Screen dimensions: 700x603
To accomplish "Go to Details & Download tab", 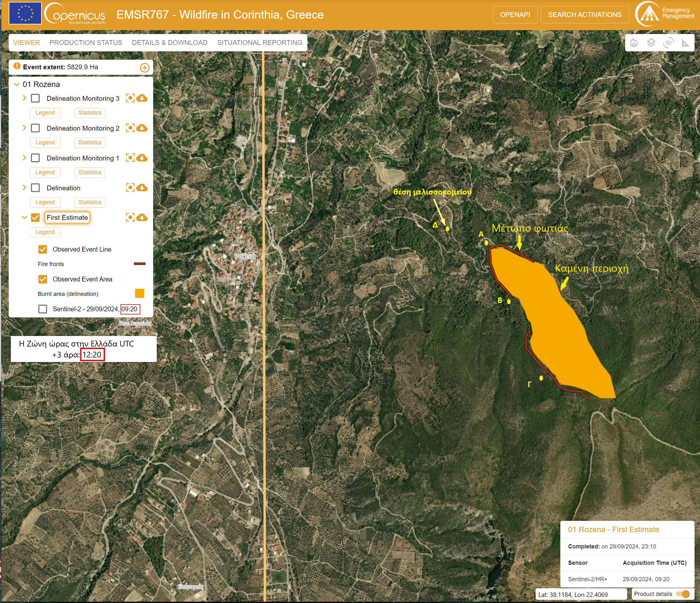I will [170, 43].
